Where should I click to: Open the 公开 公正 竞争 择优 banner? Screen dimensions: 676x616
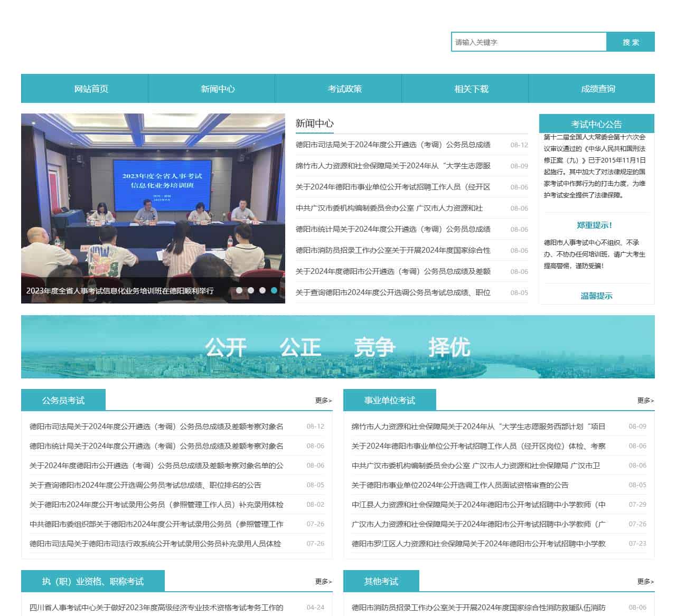[337, 347]
